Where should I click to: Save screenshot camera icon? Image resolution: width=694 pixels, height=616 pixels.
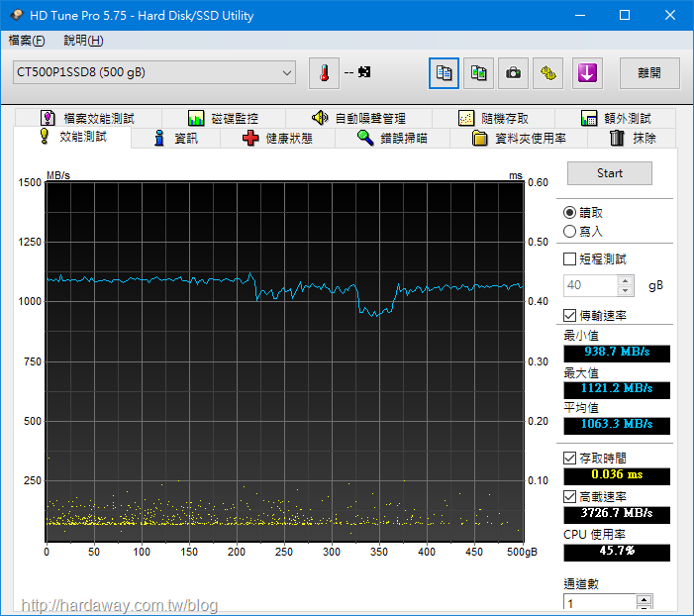tap(513, 73)
